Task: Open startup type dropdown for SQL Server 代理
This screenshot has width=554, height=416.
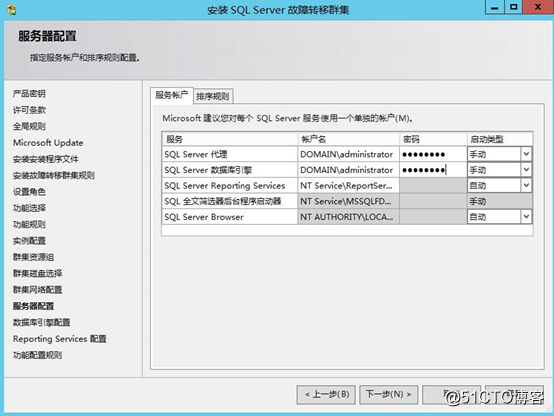Action: [526, 154]
